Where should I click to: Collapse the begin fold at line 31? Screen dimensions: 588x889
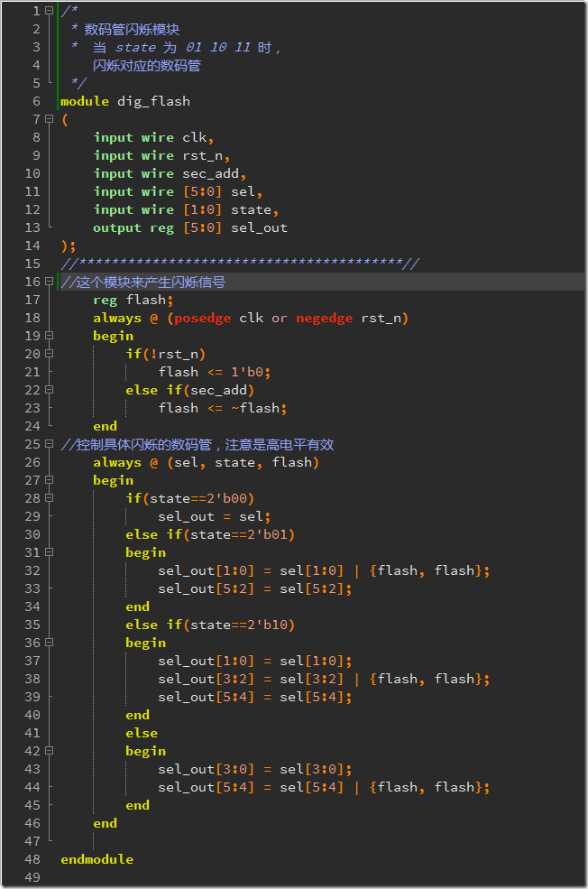(50, 552)
